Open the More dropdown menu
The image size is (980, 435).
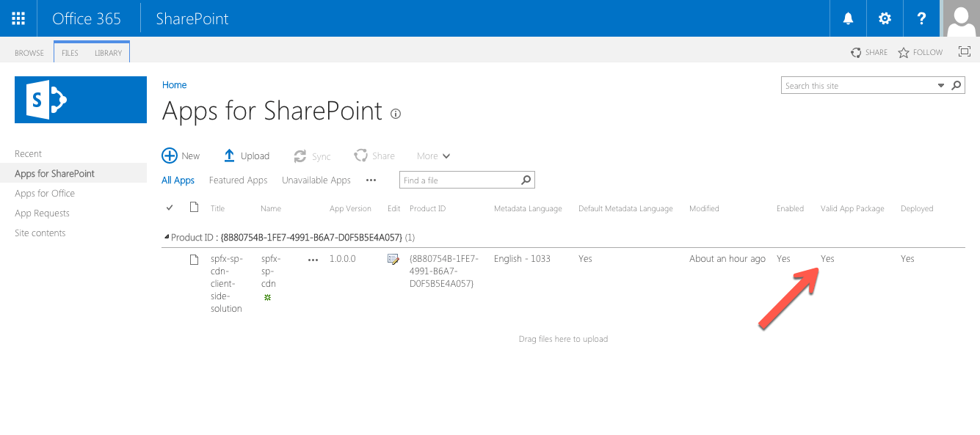click(433, 156)
